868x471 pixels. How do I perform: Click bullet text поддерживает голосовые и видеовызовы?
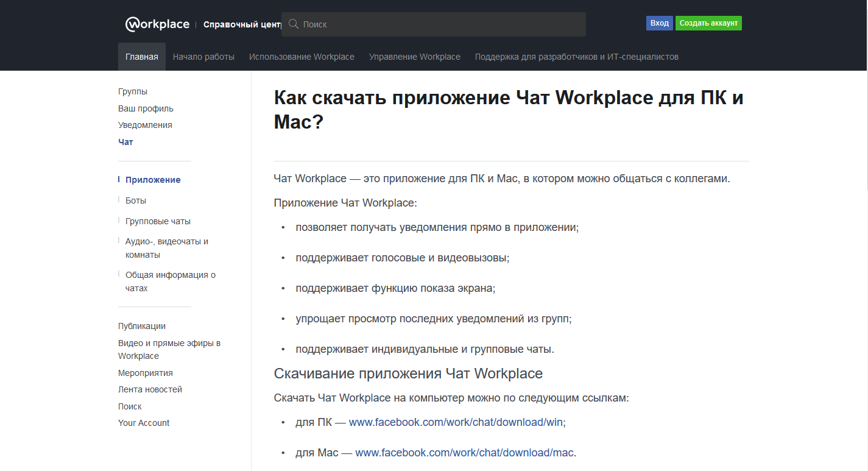pos(403,258)
